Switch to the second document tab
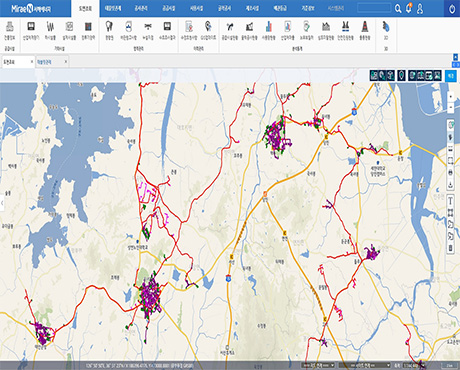The height and width of the screenshot is (370, 460). (52, 62)
